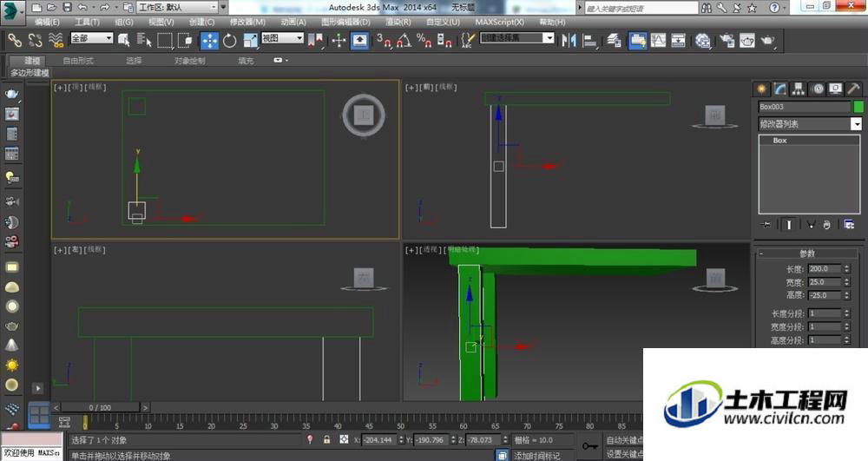Viewport: 868px width, 461px height.
Task: Click the Mirror tool icon
Action: [x=569, y=41]
